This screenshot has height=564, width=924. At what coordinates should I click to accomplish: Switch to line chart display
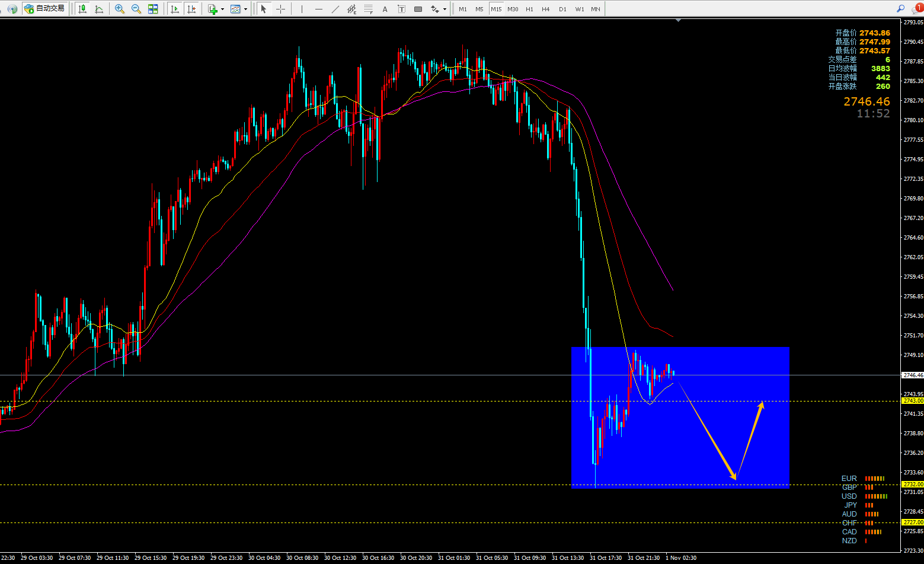coord(99,9)
